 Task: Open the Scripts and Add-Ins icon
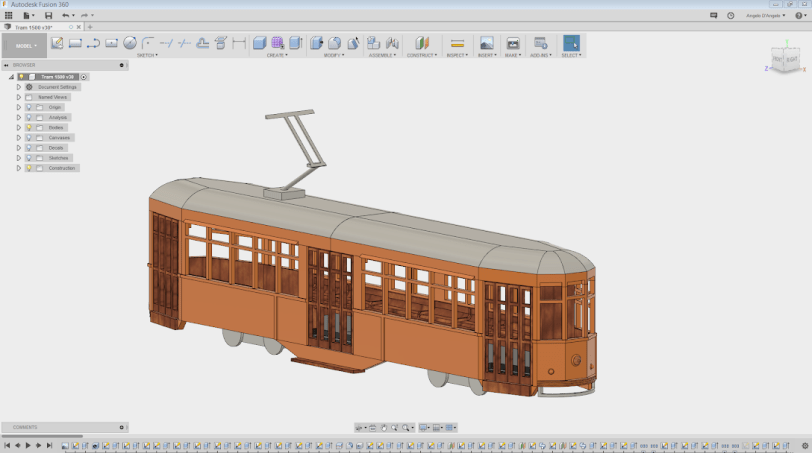tap(541, 43)
